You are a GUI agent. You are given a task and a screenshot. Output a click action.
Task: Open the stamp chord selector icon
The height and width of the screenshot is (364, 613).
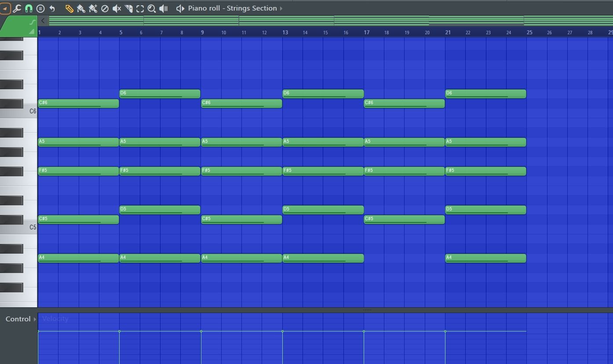pos(40,8)
